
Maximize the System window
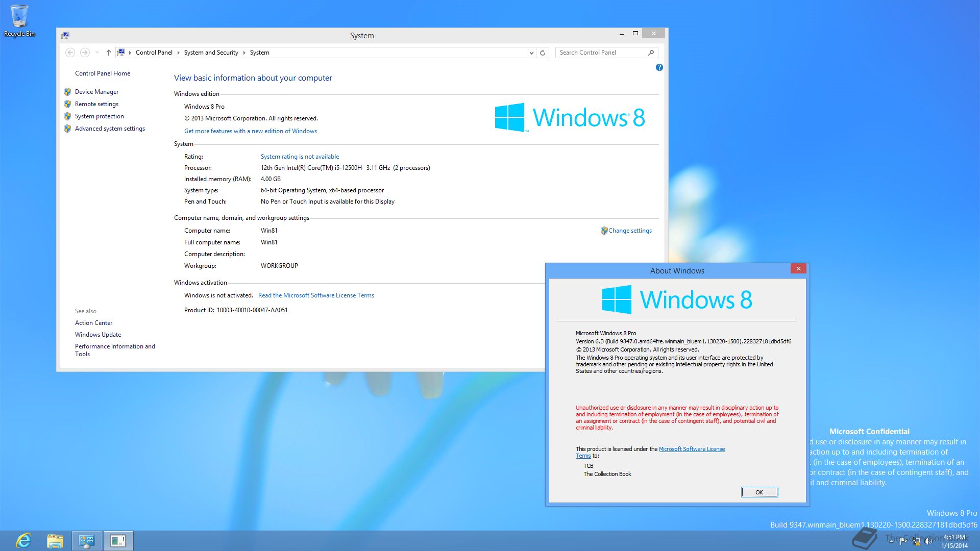coord(635,34)
